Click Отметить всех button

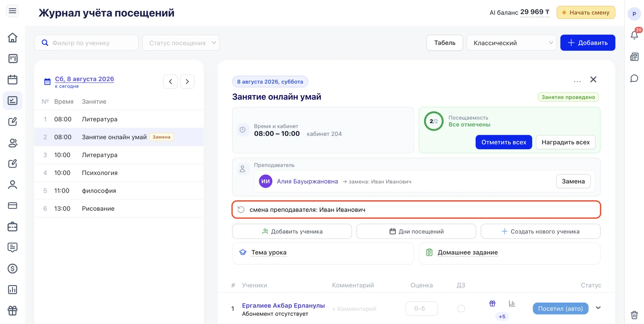pos(504,142)
